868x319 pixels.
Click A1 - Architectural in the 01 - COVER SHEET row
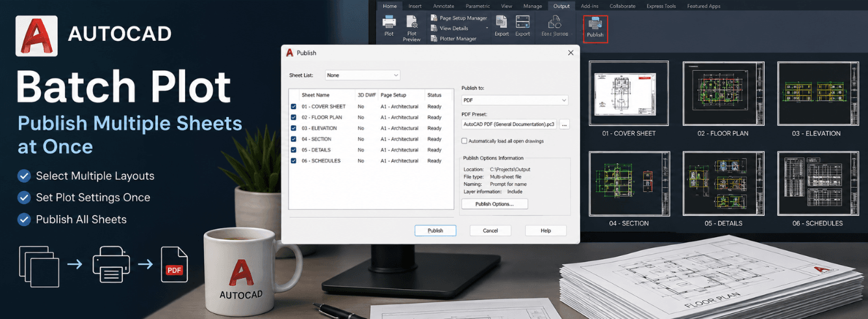400,107
